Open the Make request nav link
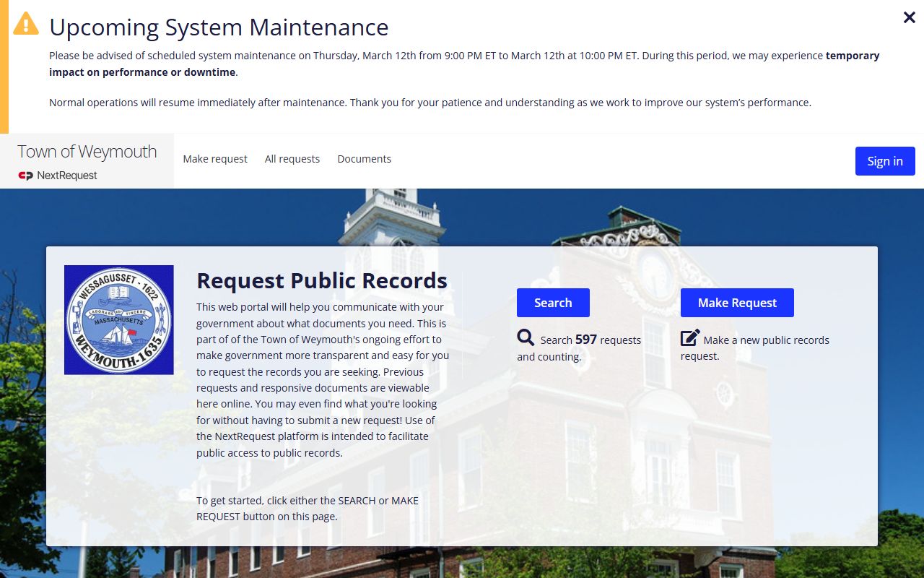The height and width of the screenshot is (578, 924). [x=215, y=159]
